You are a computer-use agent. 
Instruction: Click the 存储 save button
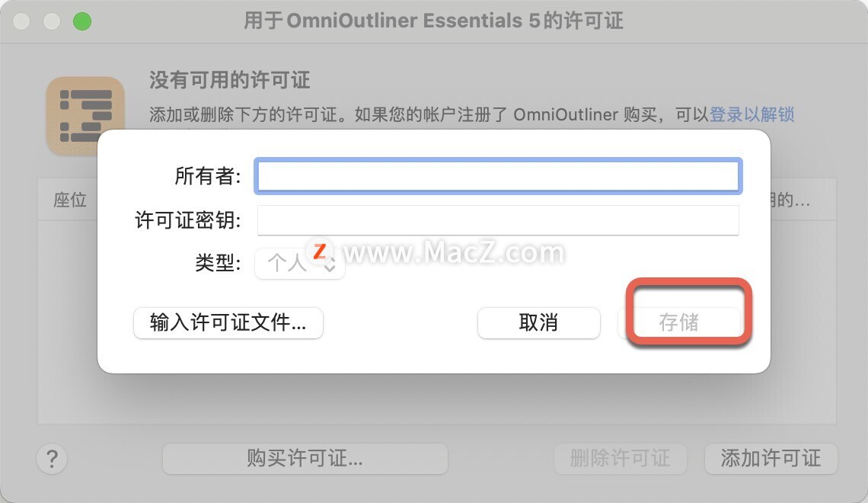(x=679, y=322)
